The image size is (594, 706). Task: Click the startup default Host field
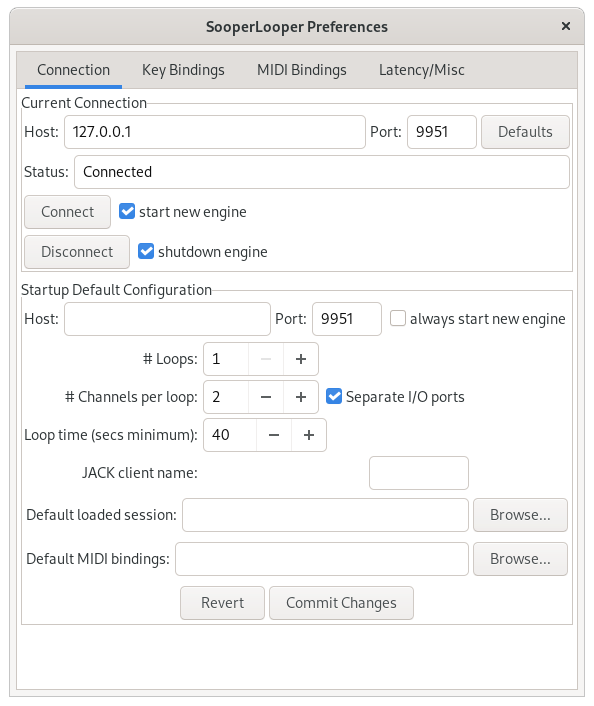tap(168, 319)
